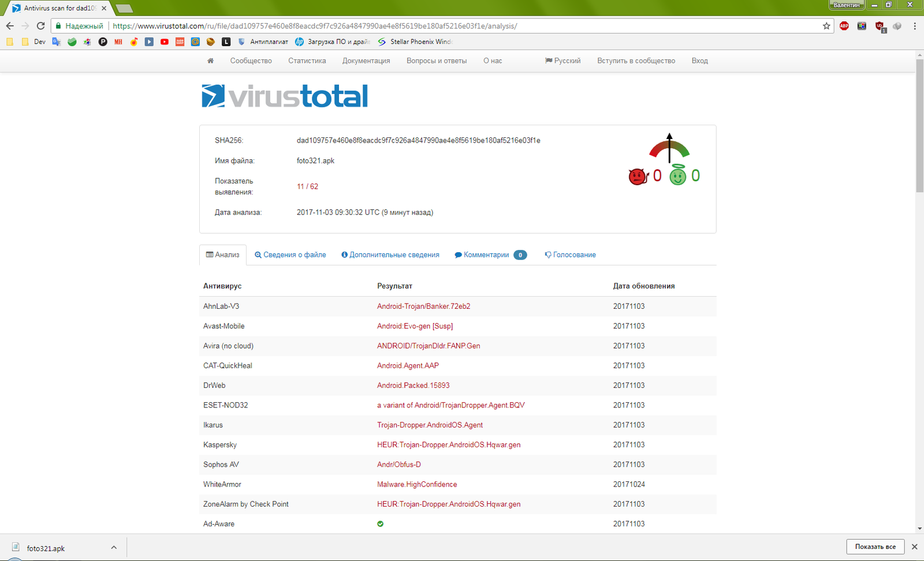The height and width of the screenshot is (561, 924).
Task: Open the Stellar Phoenix Windows bookmark
Action: point(415,42)
